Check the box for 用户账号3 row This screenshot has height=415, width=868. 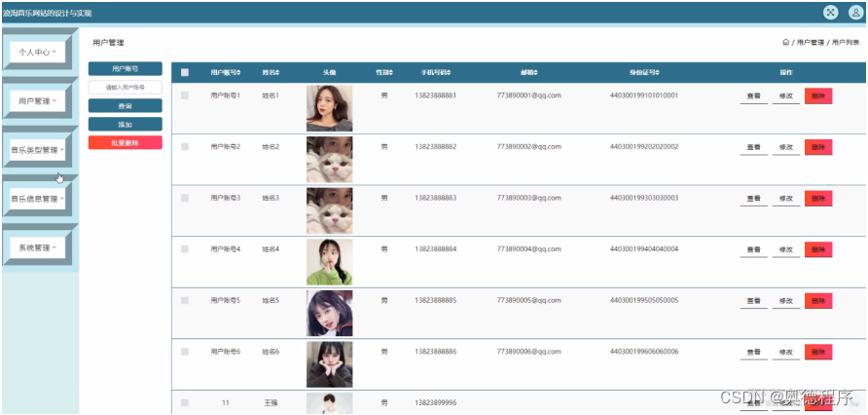[185, 198]
